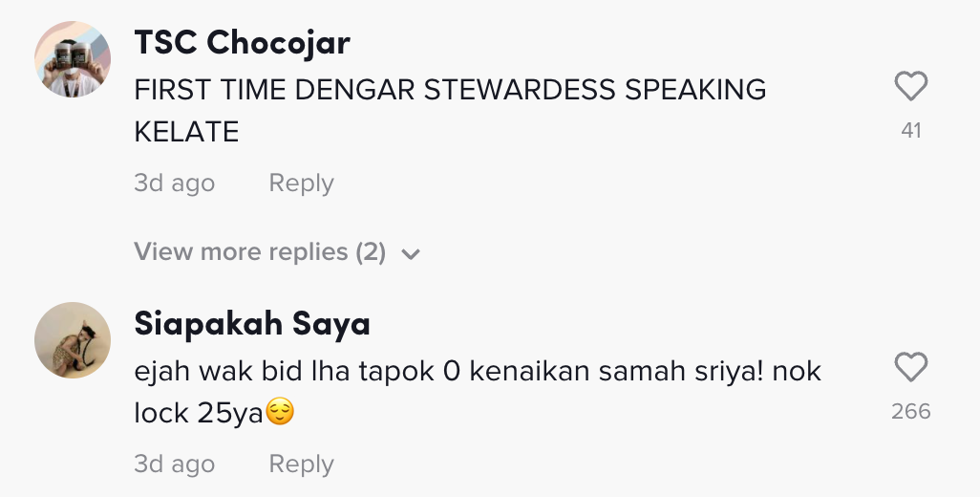The height and width of the screenshot is (497, 980).
Task: Click the 'lock 25ya' text
Action: click(198, 413)
